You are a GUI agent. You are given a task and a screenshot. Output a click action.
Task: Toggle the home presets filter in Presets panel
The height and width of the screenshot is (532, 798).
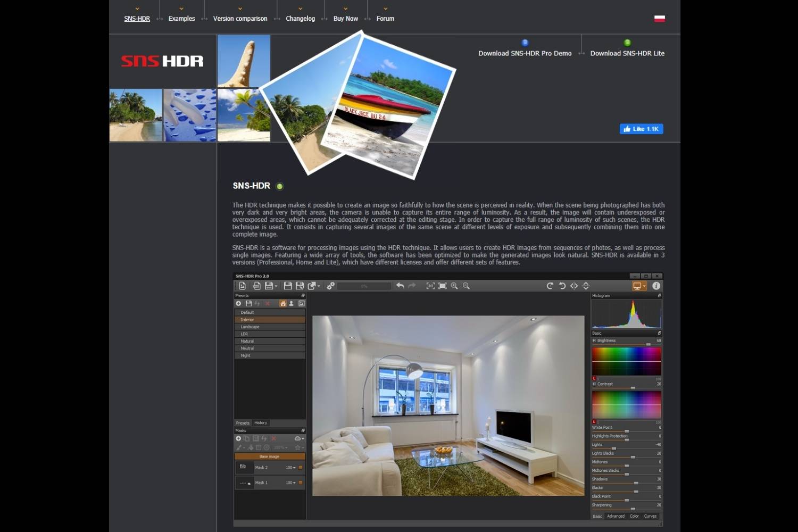point(282,303)
